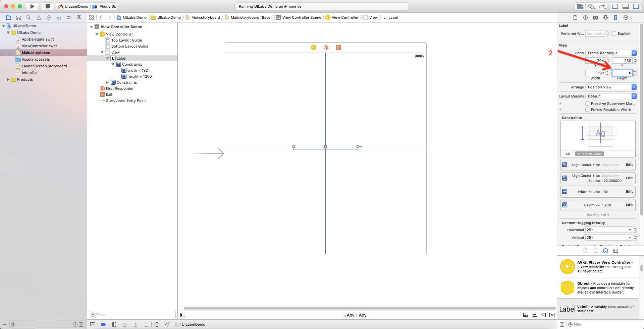Open the Align constraints tool
Viewport: 644px width, 329px height.
coord(534,315)
